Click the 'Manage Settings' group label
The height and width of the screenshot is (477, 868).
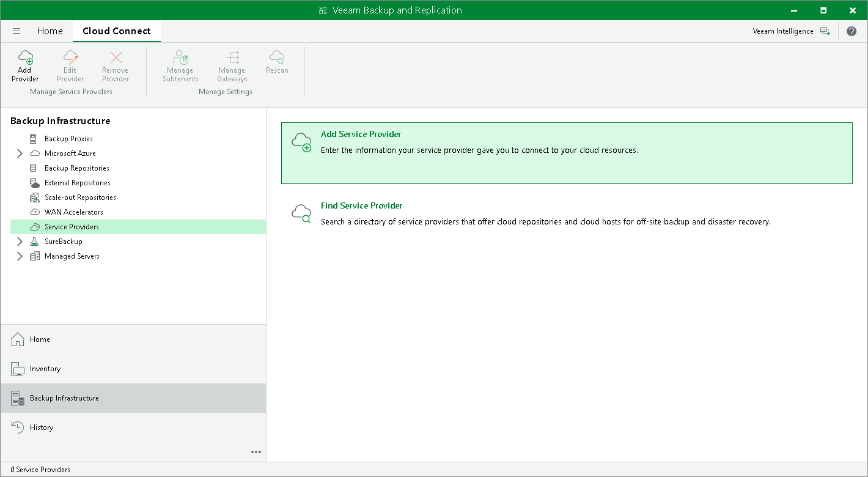click(226, 92)
